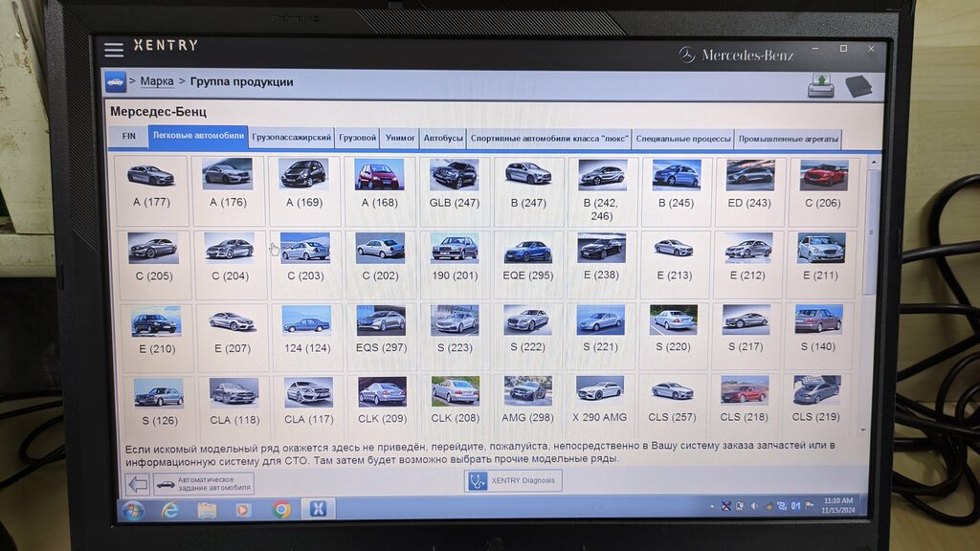Click the car home icon in breadcrumb
This screenshot has width=980, height=551.
[x=116, y=82]
